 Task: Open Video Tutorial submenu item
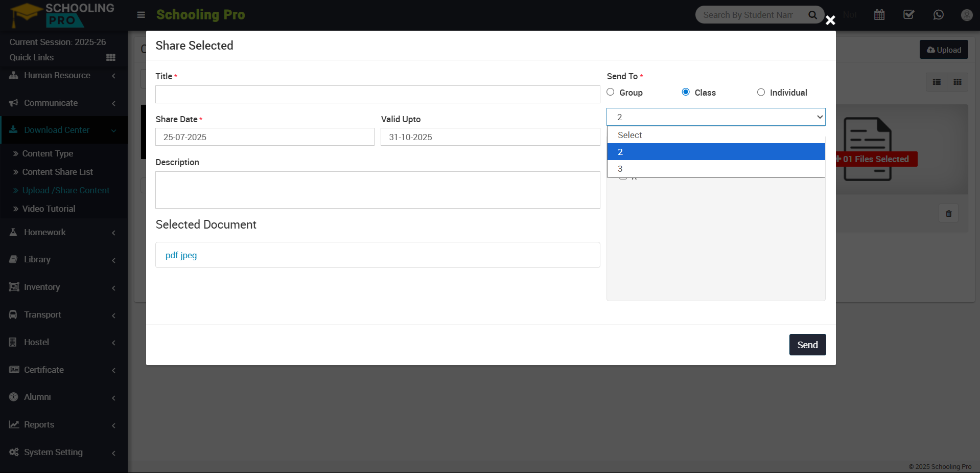click(49, 209)
